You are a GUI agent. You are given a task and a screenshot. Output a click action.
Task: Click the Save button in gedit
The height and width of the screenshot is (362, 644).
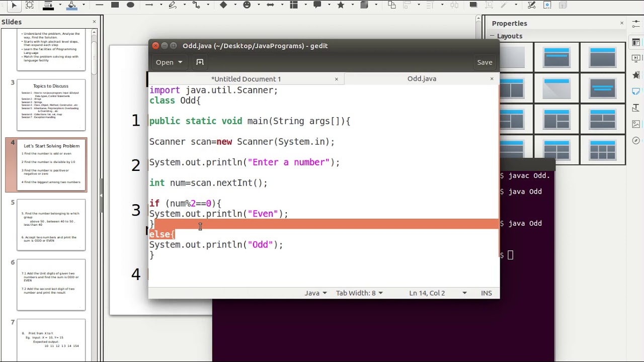tap(485, 62)
